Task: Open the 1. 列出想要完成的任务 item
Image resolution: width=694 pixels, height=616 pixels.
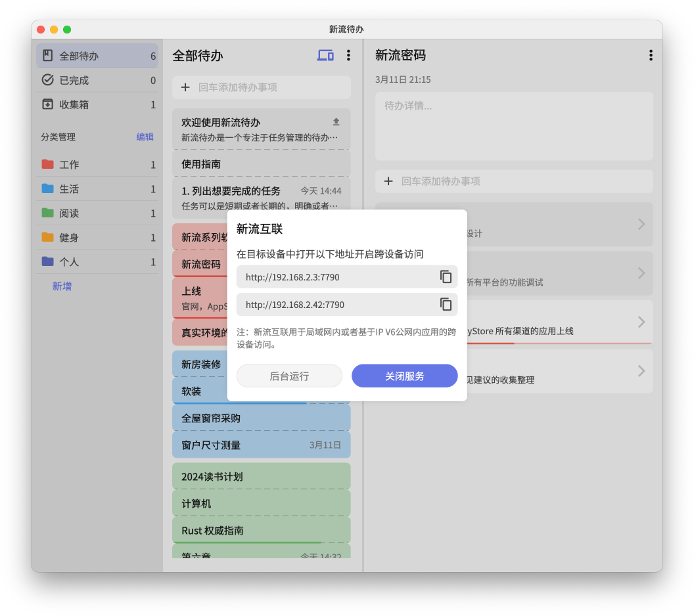Action: coord(261,198)
